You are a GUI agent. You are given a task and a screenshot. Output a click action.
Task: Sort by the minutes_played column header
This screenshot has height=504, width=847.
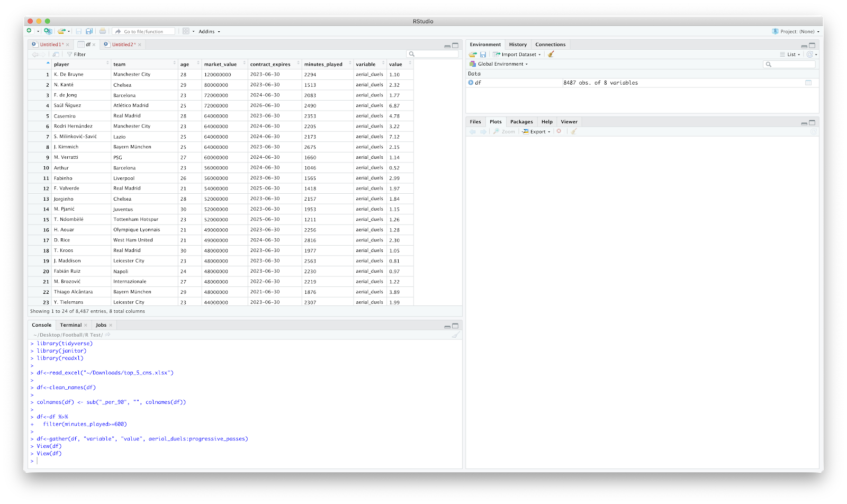coord(327,64)
